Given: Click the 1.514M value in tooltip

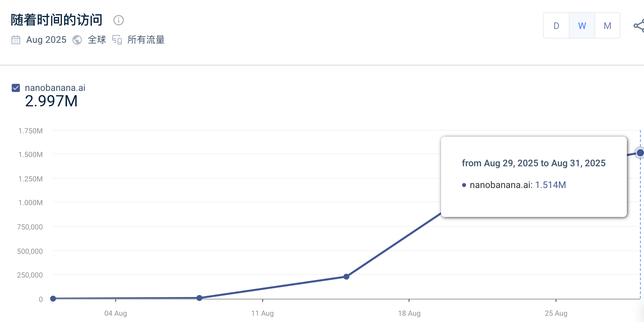Looking at the screenshot, I should [x=550, y=185].
